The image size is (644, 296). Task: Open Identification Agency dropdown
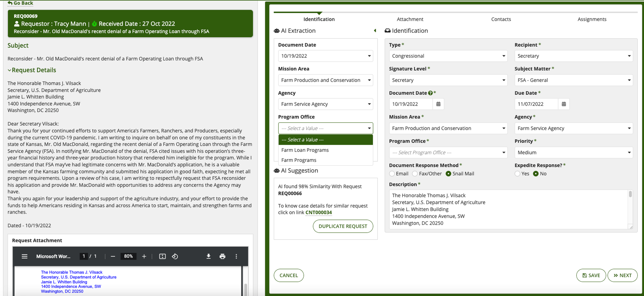(x=574, y=128)
